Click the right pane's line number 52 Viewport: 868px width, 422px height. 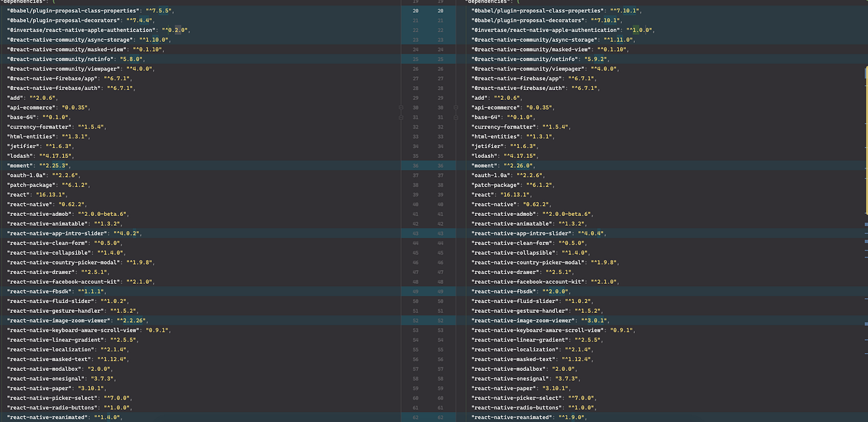(440, 320)
